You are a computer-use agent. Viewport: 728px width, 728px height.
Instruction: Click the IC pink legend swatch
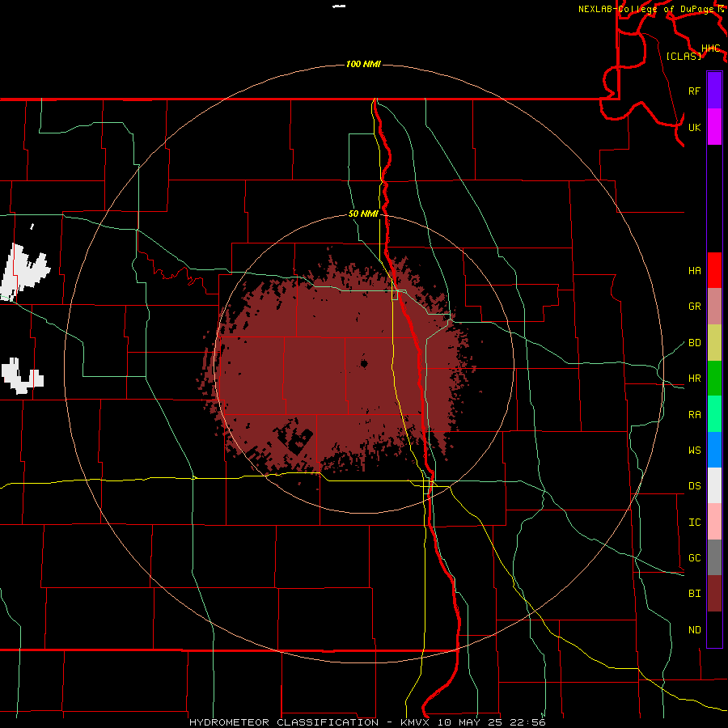point(714,522)
